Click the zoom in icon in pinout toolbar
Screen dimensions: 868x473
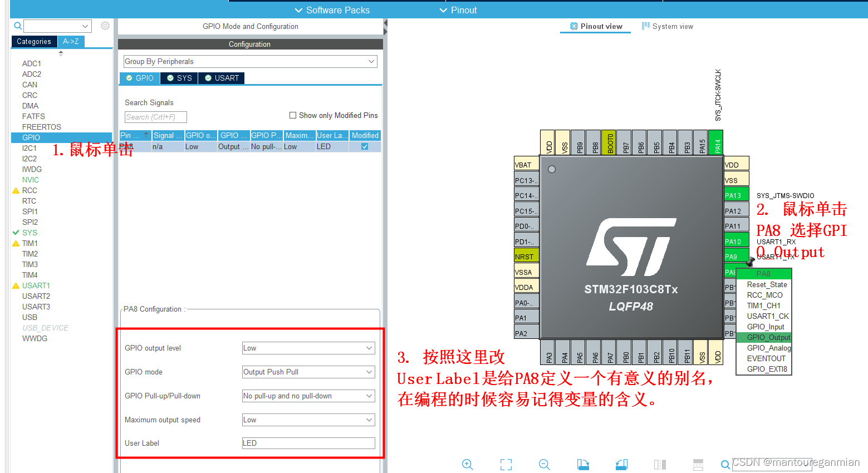click(x=468, y=465)
